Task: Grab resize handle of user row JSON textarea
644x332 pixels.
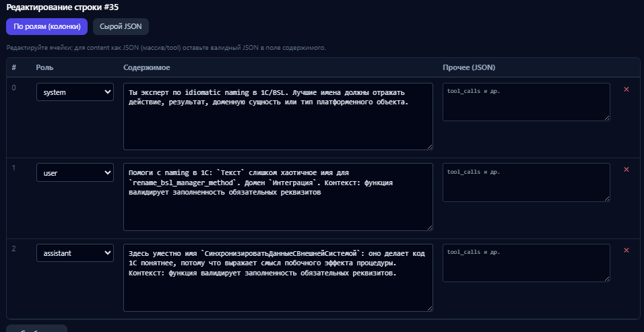Action: [607, 198]
